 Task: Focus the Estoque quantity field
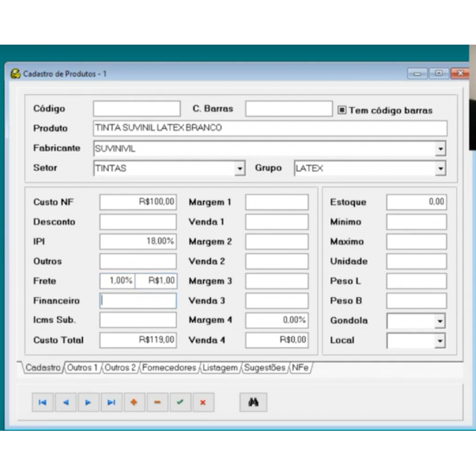pos(417,202)
